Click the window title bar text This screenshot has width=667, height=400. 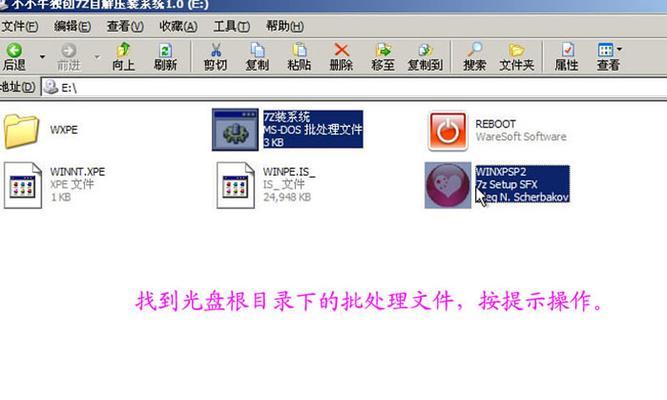click(x=110, y=5)
